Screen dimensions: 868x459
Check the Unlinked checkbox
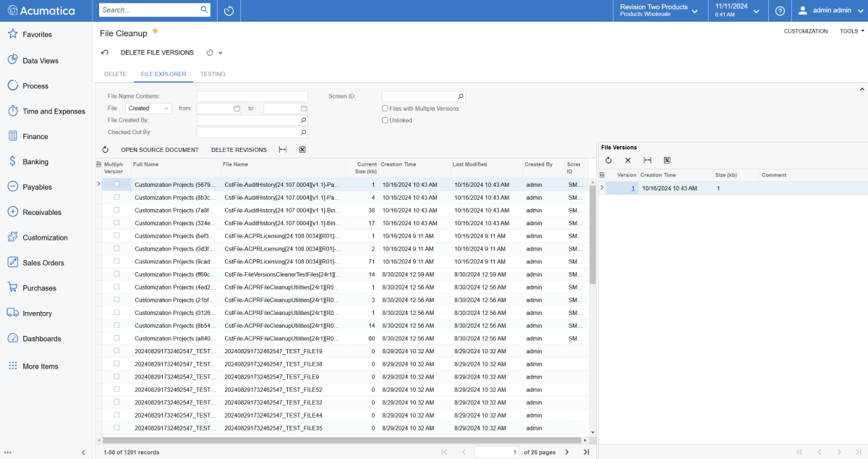point(385,120)
